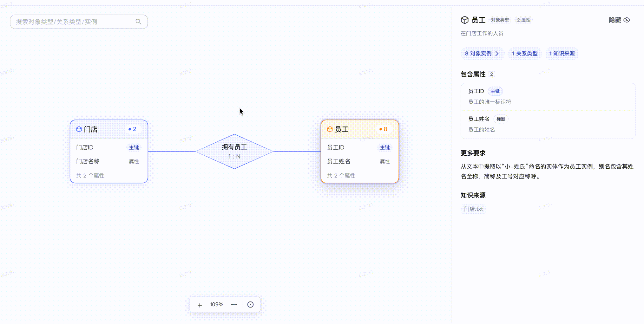644x324 pixels.
Task: Click 员工ID property in side panel
Action: [548, 96]
